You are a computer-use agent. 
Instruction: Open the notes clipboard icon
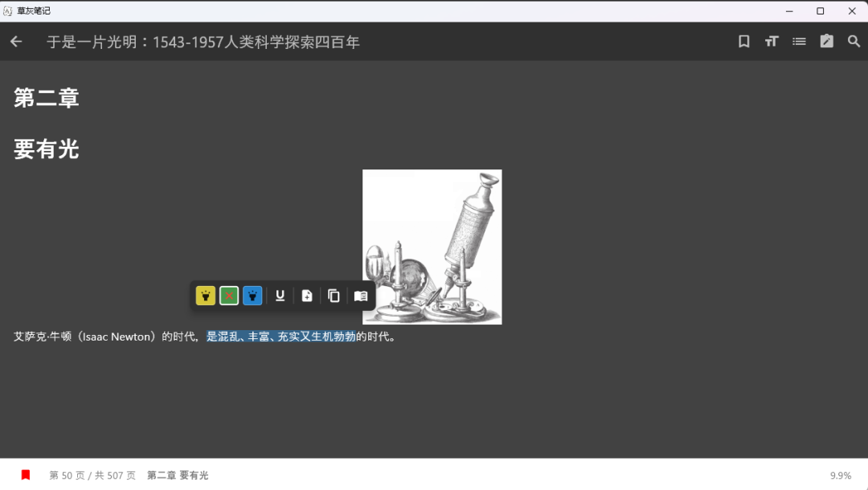click(826, 42)
